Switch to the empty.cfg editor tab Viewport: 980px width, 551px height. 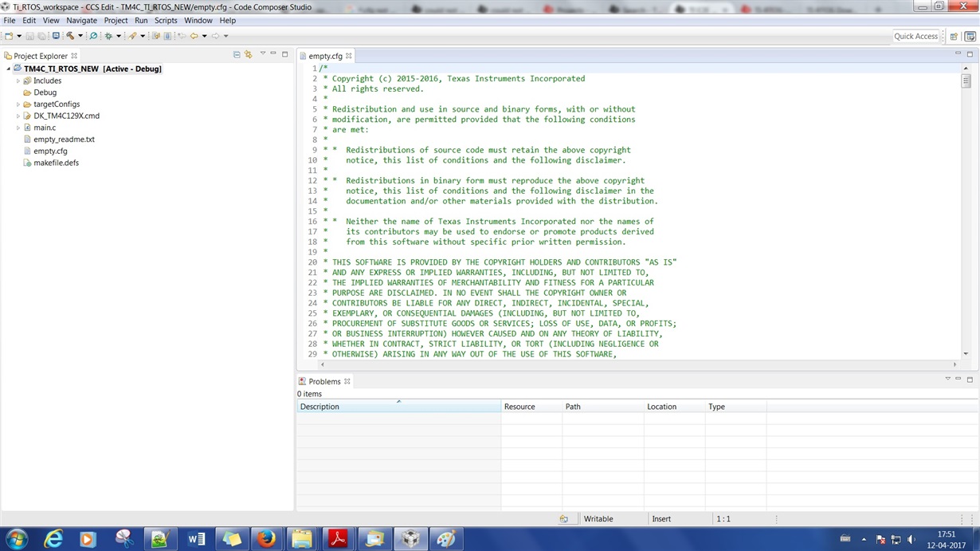pos(325,56)
